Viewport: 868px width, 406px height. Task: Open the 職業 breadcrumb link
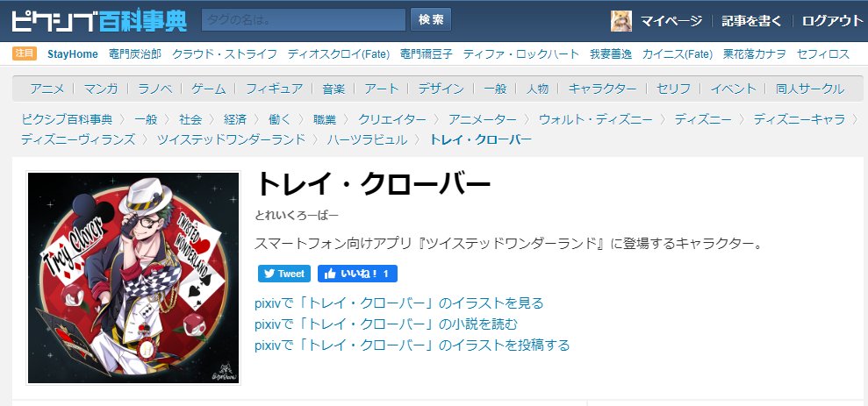pyautogui.click(x=325, y=119)
